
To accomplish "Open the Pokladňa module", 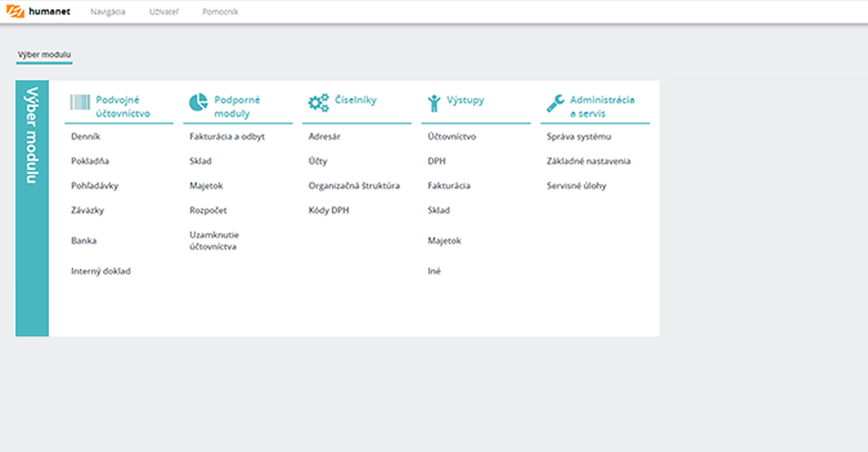I will [x=90, y=161].
